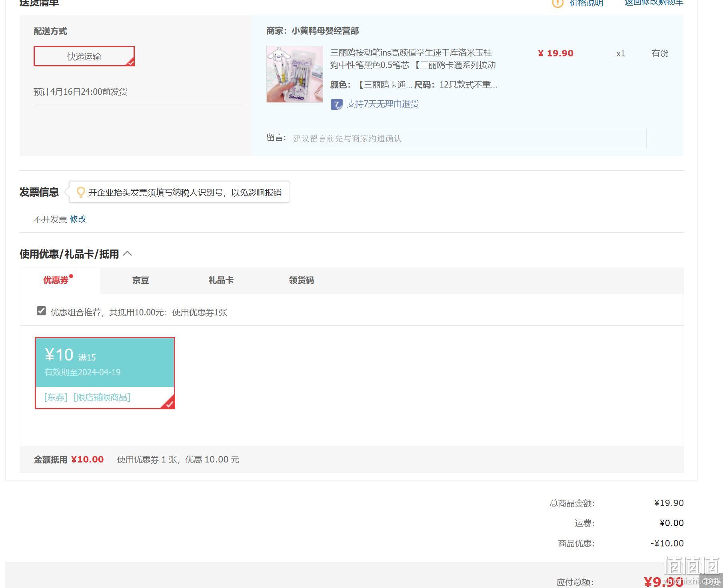Open the product title 三丽鸥按动笔 link
Screen dimensions: 723x588
pyautogui.click(x=413, y=59)
